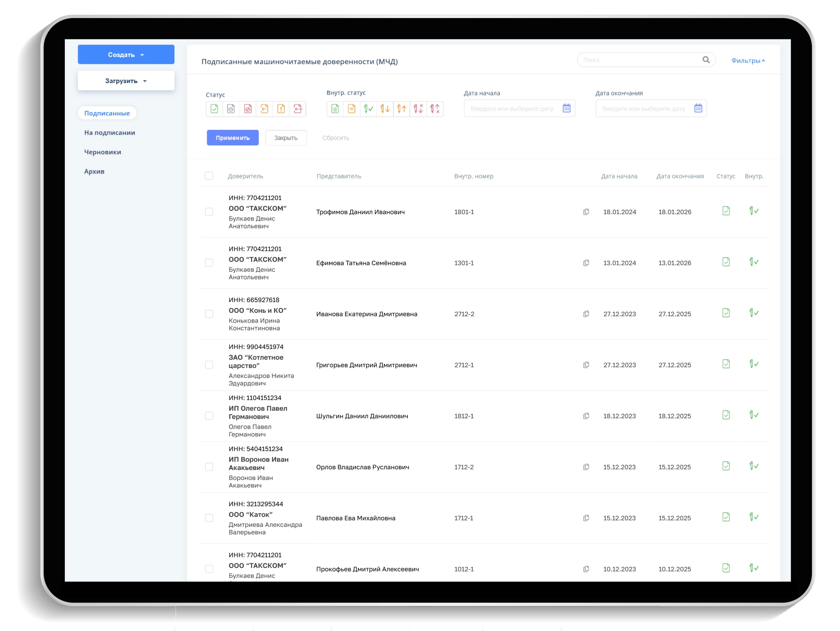This screenshot has width=840, height=631.
Task: Click the Дата начала column header
Action: 619,176
